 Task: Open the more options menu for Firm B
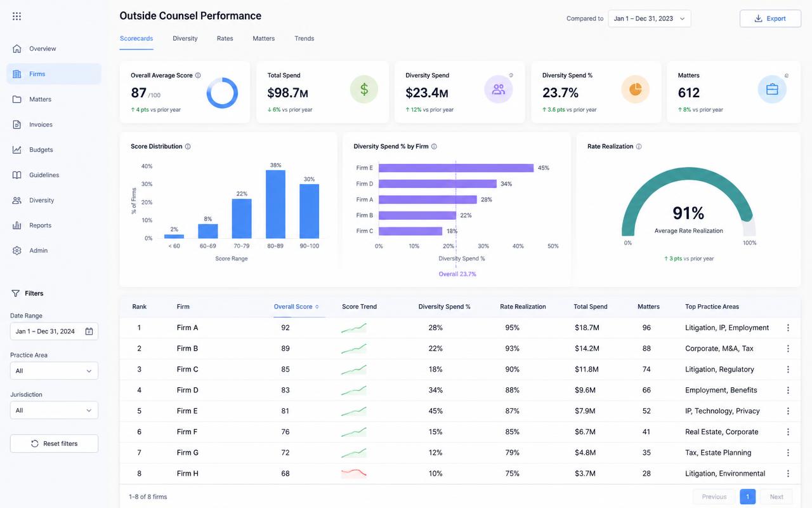pyautogui.click(x=788, y=349)
